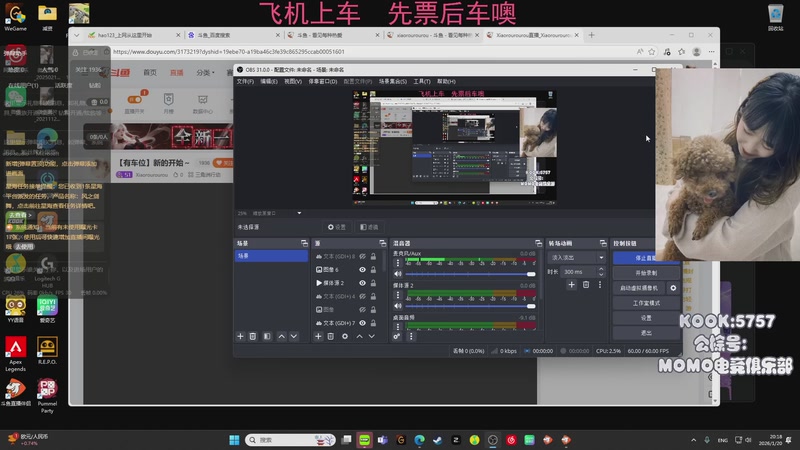800x450 pixels.
Task: Increase transition duration with the up stepper
Action: (601, 269)
